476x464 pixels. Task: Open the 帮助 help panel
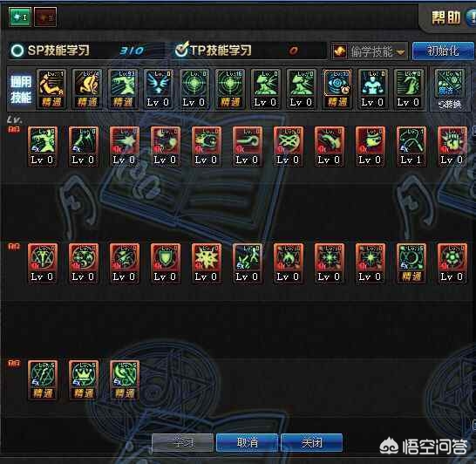[x=446, y=17]
